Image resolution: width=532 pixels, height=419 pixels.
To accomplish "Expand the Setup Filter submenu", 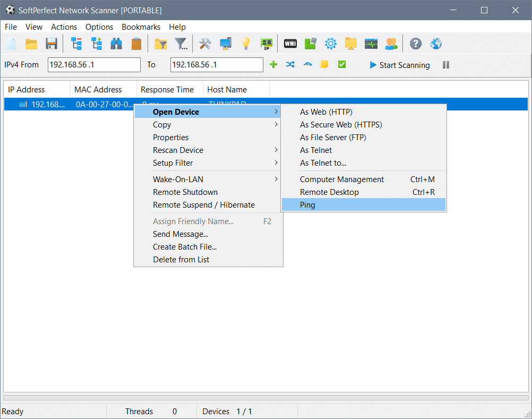I will pos(208,163).
